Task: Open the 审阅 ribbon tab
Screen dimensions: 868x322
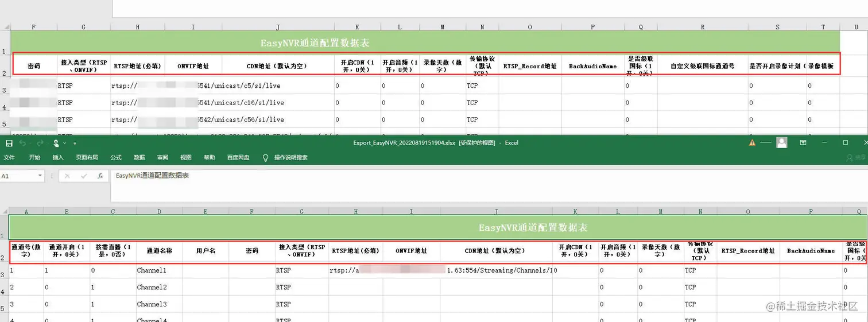Action: [162, 157]
